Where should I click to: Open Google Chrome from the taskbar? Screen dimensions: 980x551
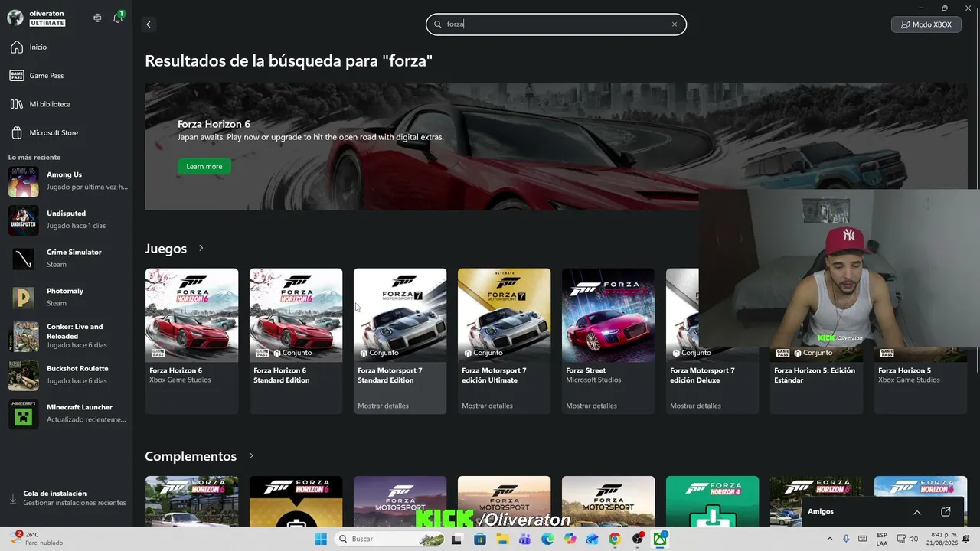point(615,539)
